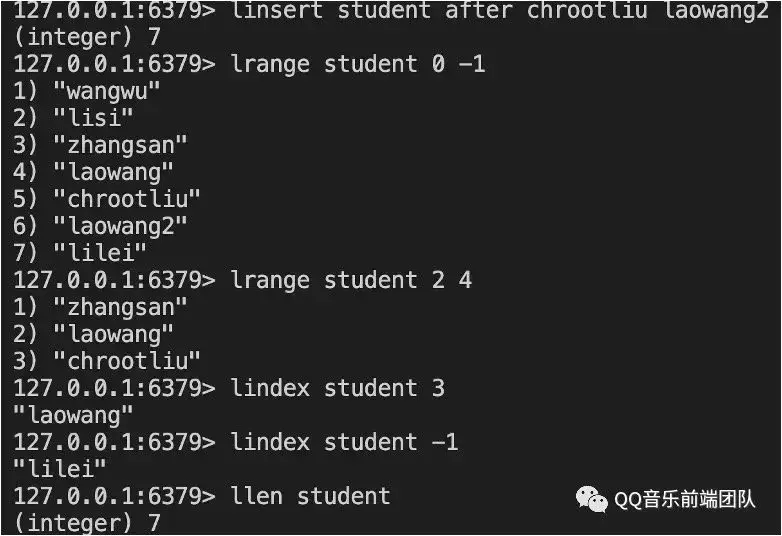Click the "lindex student 3" command

(x=338, y=388)
